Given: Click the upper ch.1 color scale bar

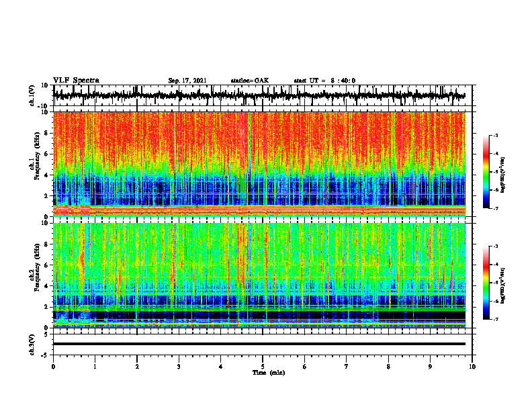Looking at the screenshot, I should (x=486, y=172).
